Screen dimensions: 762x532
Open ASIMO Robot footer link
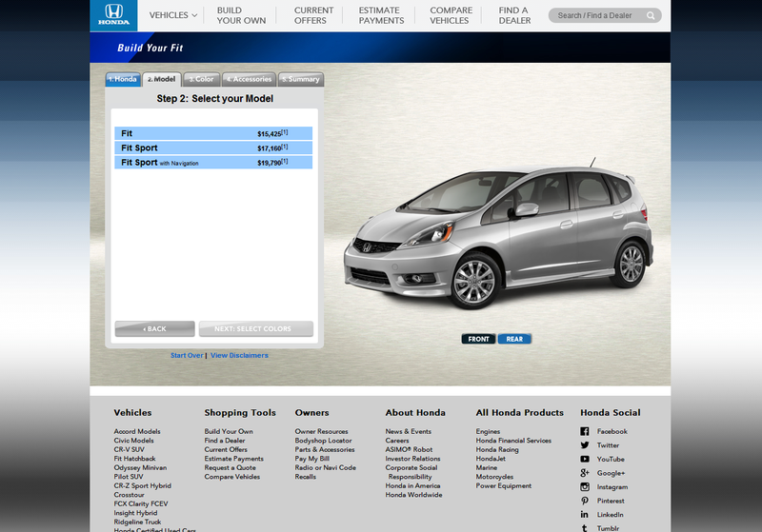(x=409, y=449)
